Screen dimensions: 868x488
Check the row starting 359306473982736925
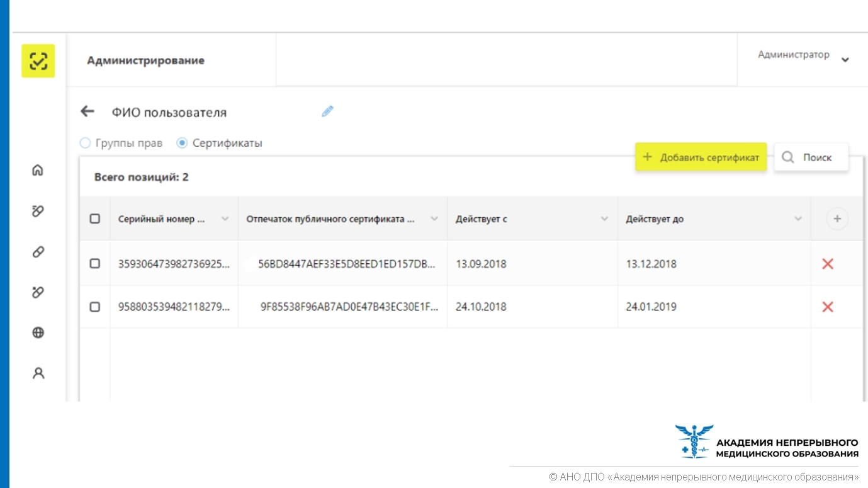point(95,264)
